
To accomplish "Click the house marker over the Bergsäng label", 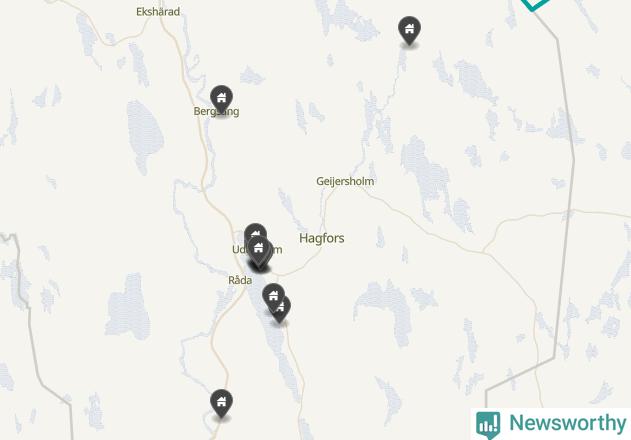I will pos(221,99).
